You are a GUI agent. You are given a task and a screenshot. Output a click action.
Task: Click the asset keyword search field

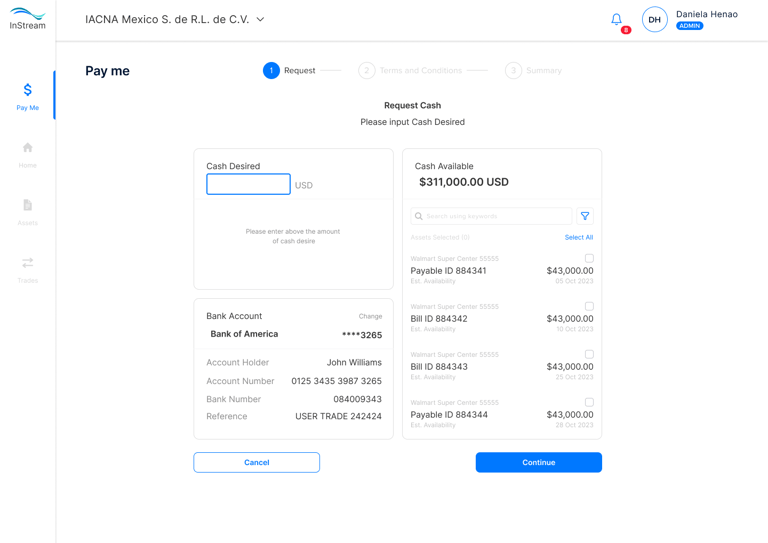click(491, 216)
